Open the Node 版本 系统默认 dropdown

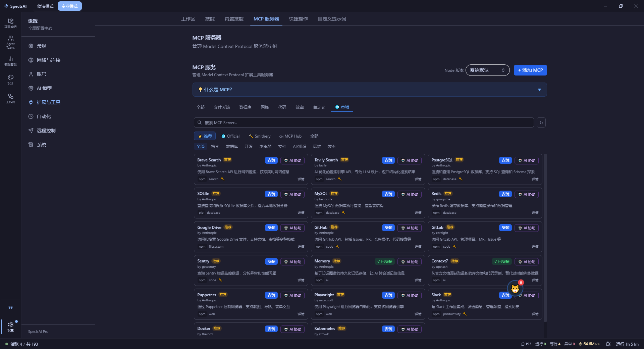coord(487,70)
